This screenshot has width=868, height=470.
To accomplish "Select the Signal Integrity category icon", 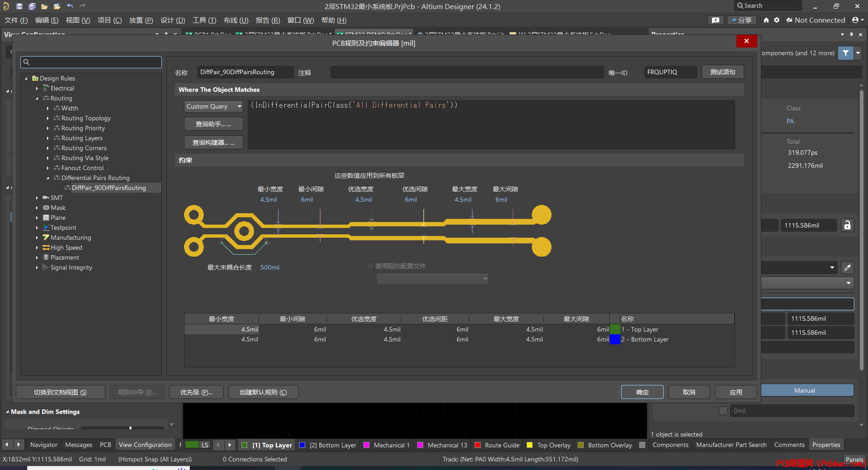I will [x=46, y=267].
